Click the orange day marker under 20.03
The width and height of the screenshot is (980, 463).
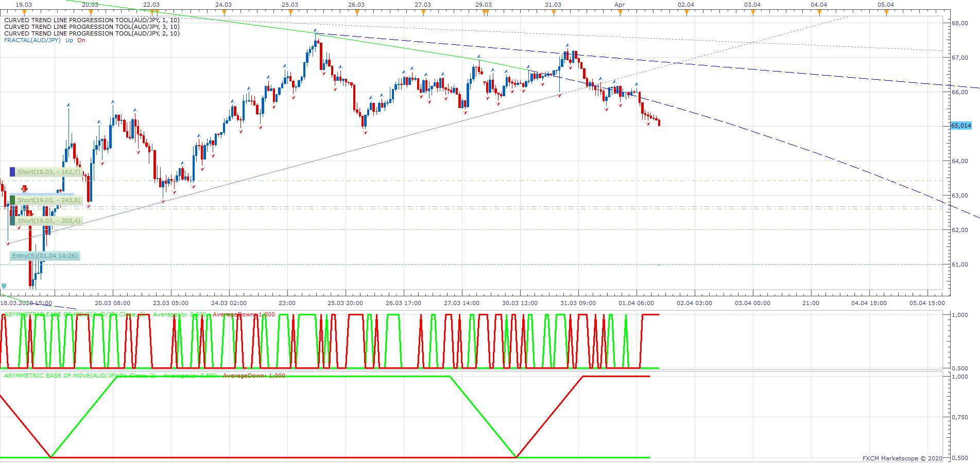tap(91, 12)
